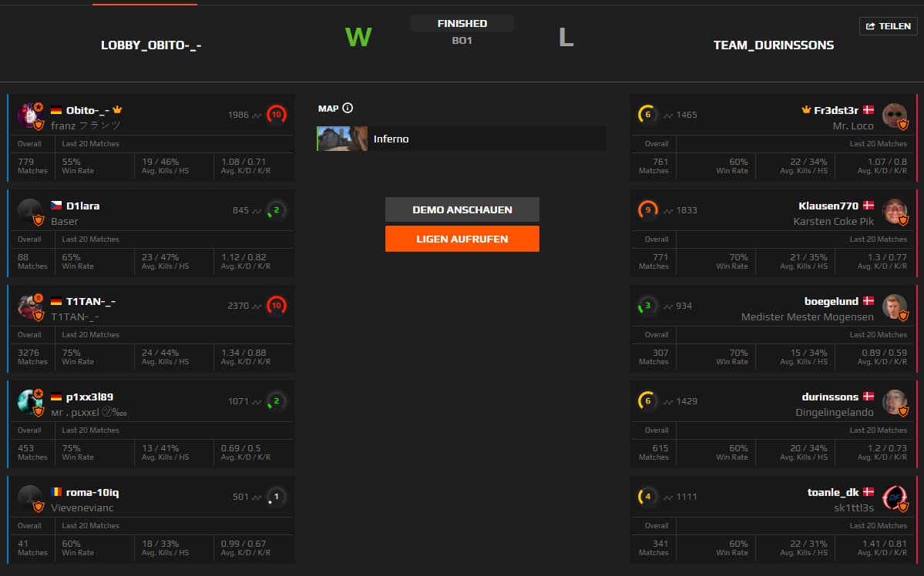Click boegelund player avatar
Viewport: 924px width, 576px height.
click(895, 306)
